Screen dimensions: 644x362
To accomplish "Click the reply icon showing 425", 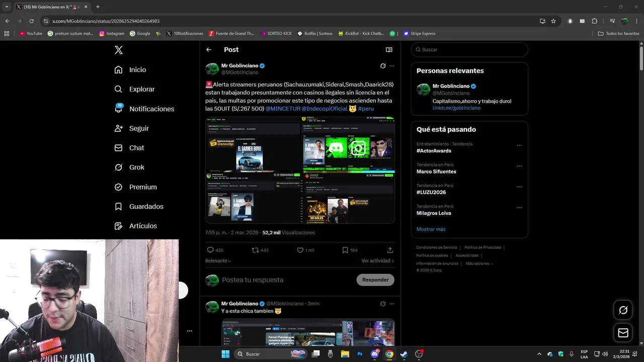I will coord(210,250).
